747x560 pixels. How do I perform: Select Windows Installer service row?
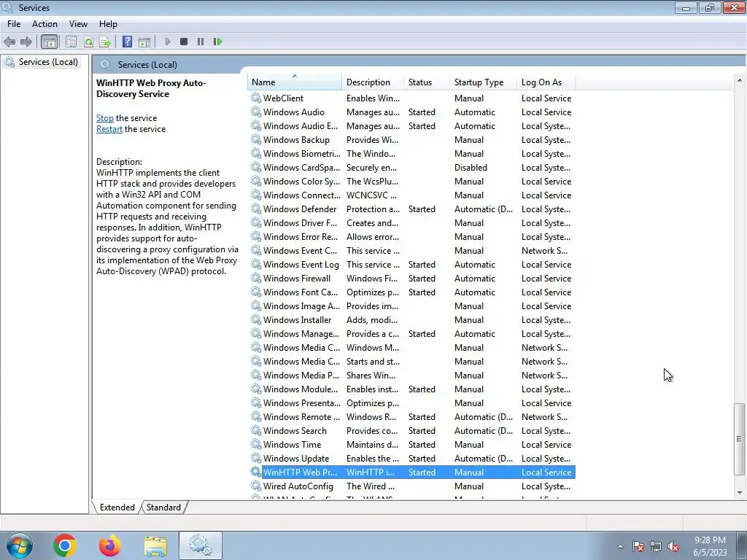tap(413, 320)
